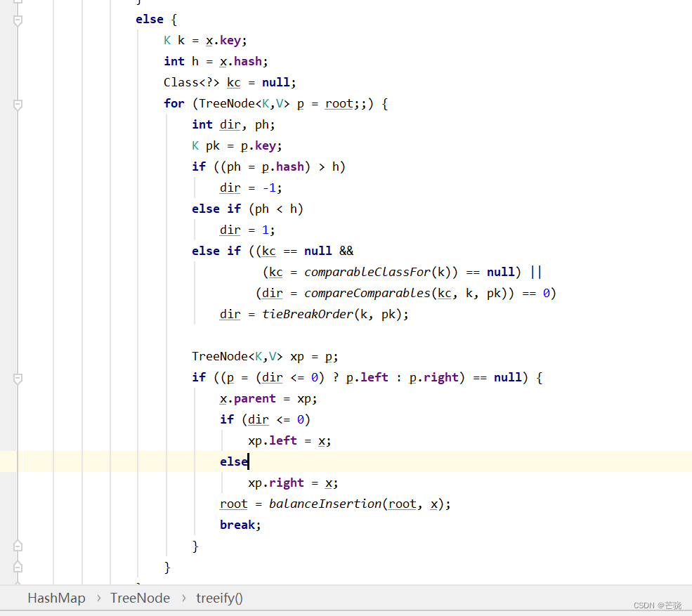Click 'int dir, ph;' declaration
Viewport: 692px width, 616px height.
pos(233,124)
